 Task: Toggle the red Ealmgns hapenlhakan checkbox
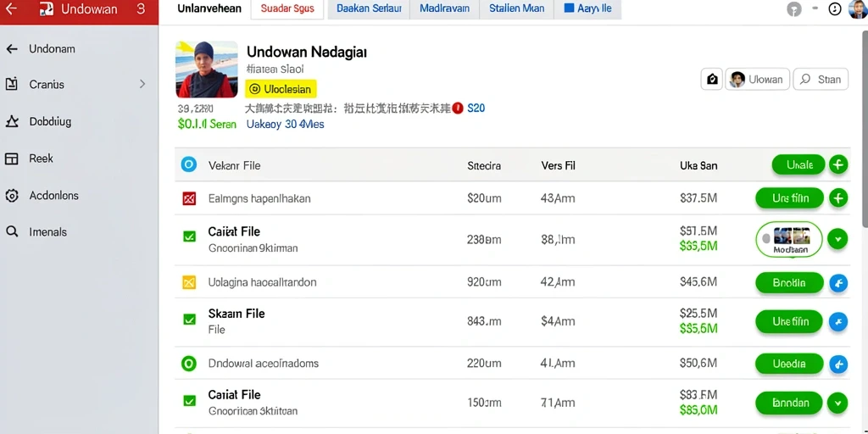click(x=189, y=198)
